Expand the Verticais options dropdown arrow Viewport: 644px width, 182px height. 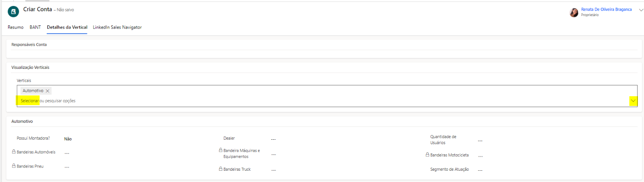(633, 101)
